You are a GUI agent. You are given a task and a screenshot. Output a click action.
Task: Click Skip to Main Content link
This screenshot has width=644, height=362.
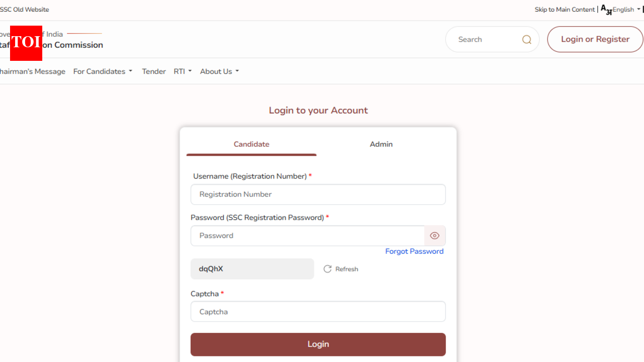(565, 10)
